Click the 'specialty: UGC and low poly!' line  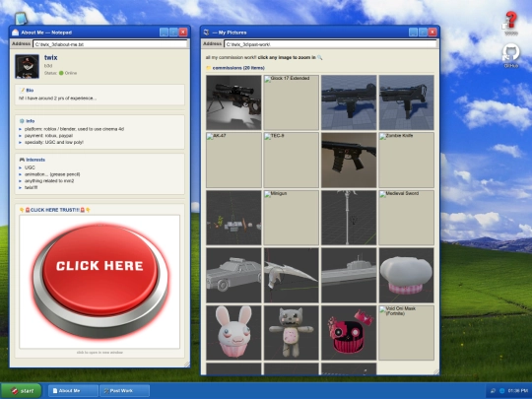54,143
